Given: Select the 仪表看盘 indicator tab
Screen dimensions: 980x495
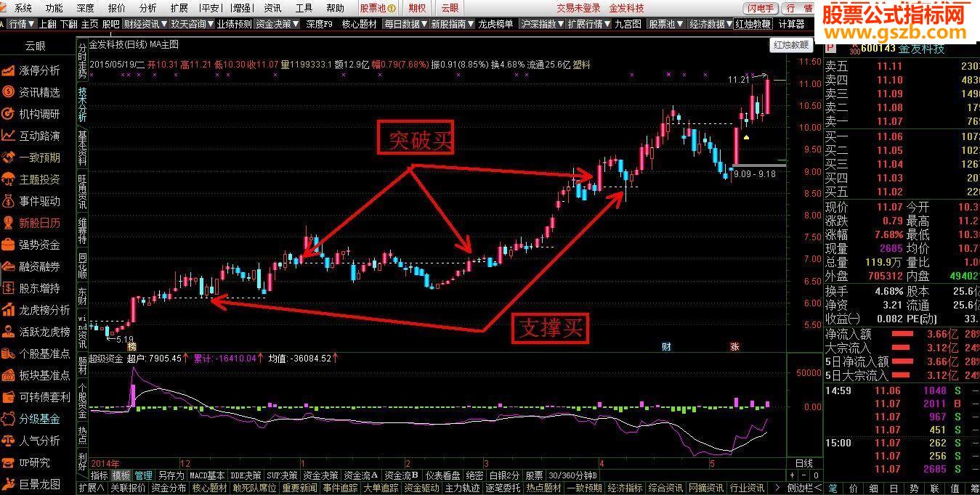Looking at the screenshot, I should coord(443,475).
